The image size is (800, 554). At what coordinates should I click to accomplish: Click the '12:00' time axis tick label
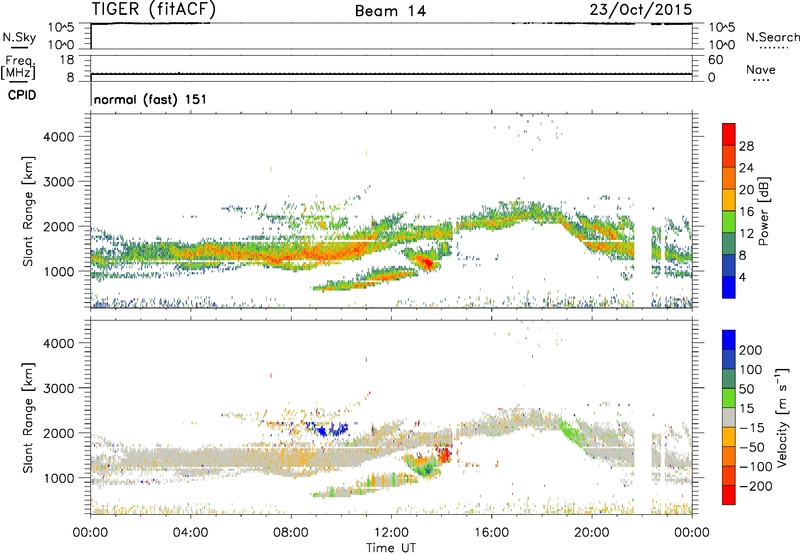coord(391,533)
